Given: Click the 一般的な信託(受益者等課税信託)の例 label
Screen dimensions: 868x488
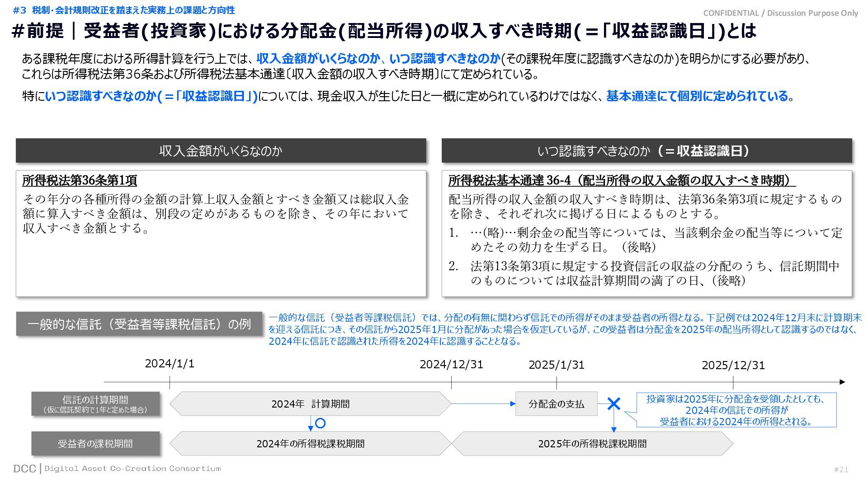Looking at the screenshot, I should click(x=139, y=324).
